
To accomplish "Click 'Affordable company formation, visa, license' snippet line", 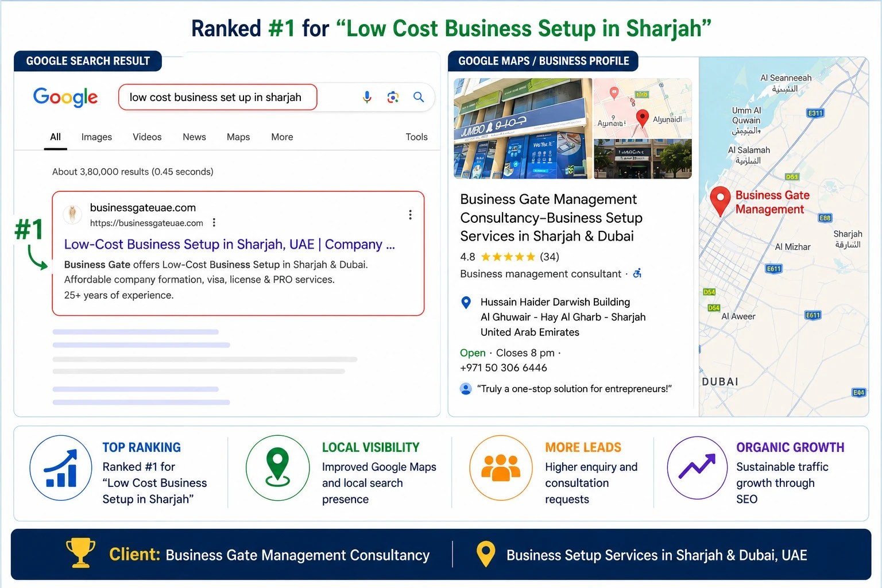I will pyautogui.click(x=199, y=280).
